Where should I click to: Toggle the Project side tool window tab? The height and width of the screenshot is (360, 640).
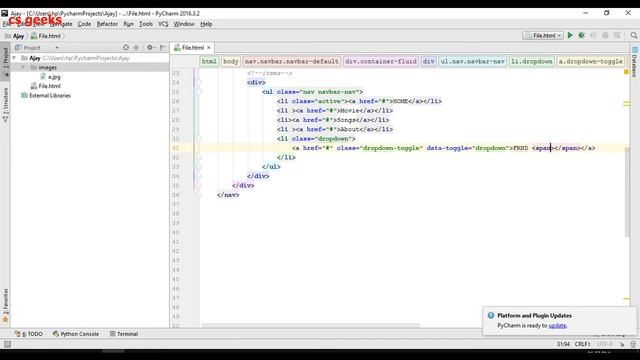[x=5, y=61]
